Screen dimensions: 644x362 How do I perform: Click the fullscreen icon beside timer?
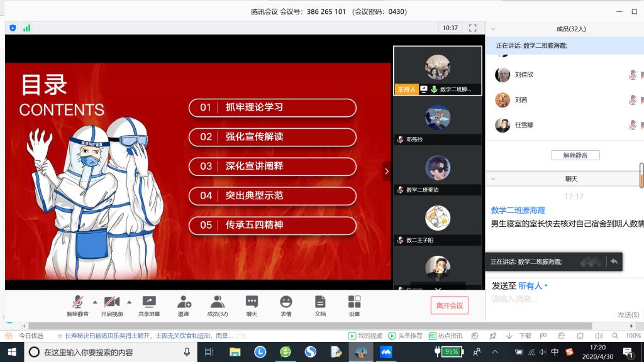tap(473, 28)
